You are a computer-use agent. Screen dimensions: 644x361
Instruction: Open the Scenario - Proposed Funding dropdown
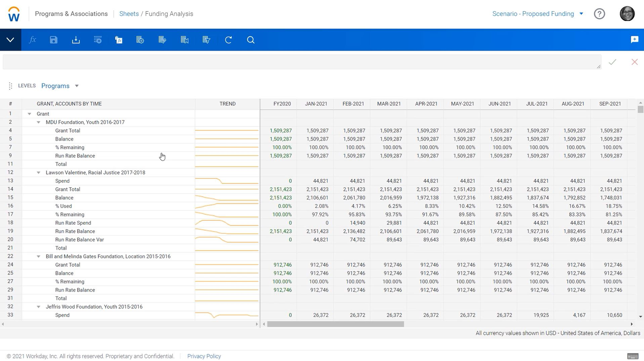(537, 13)
